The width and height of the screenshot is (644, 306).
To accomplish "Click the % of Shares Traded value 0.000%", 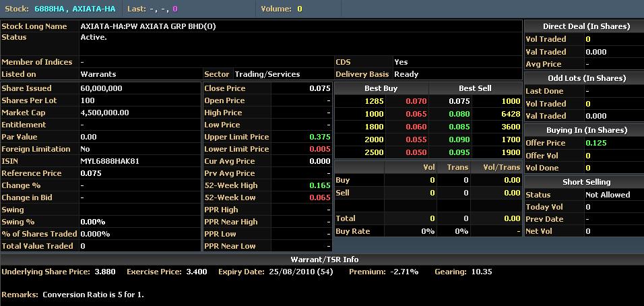I will (x=95, y=234).
